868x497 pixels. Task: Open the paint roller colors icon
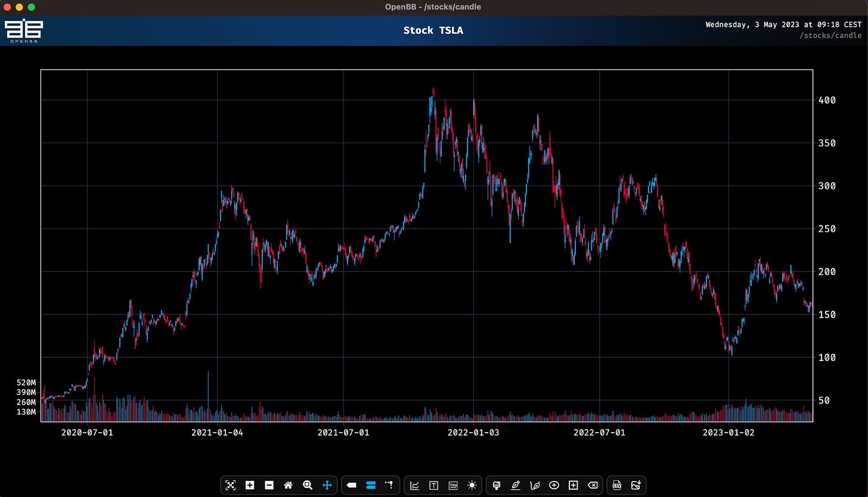pyautogui.click(x=496, y=485)
